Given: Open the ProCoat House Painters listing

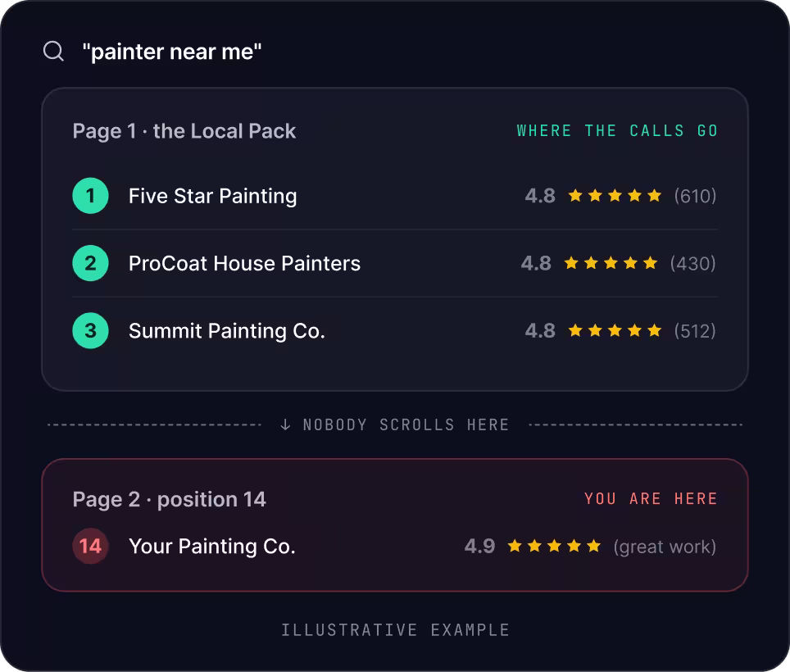Looking at the screenshot, I should pos(395,263).
